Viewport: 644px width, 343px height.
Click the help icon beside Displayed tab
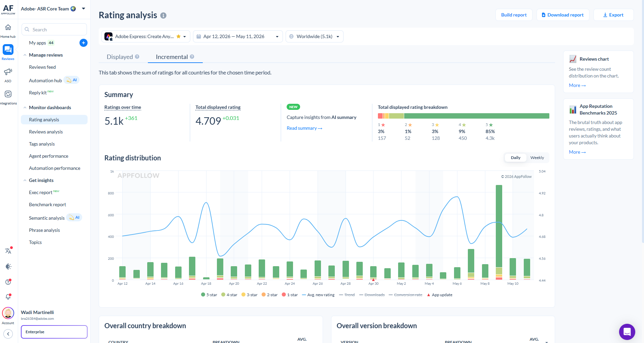[x=137, y=57]
